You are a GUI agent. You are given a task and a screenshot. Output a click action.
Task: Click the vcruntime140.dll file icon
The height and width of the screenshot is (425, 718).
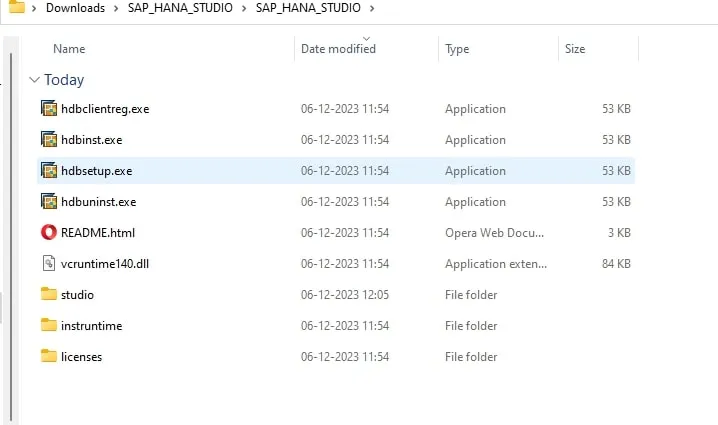click(x=49, y=263)
